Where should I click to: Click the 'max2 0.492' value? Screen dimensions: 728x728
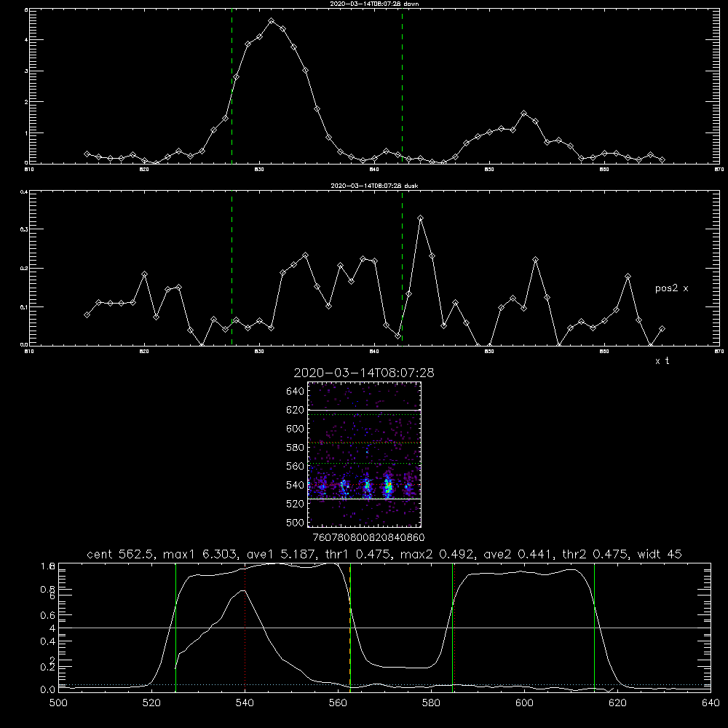click(x=438, y=554)
